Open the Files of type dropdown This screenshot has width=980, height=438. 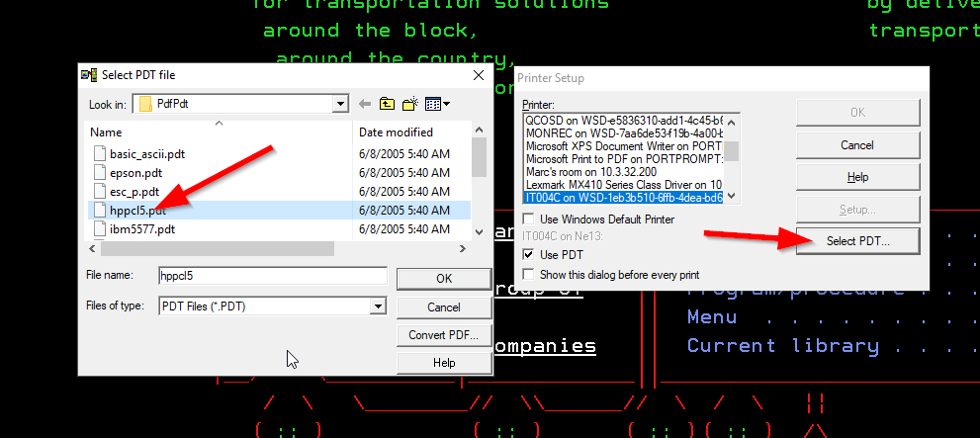coord(377,307)
